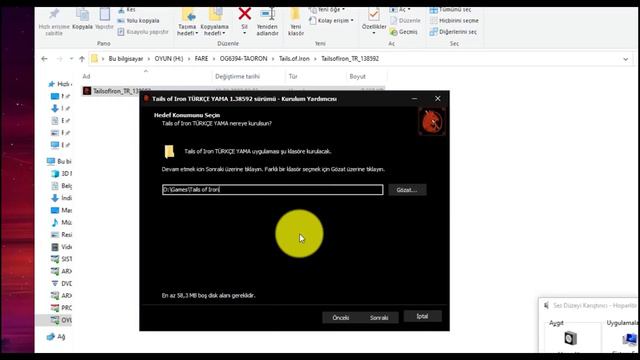Select Ağ network in the sidebar
This screenshot has width=640, height=360.
pyautogui.click(x=56, y=337)
